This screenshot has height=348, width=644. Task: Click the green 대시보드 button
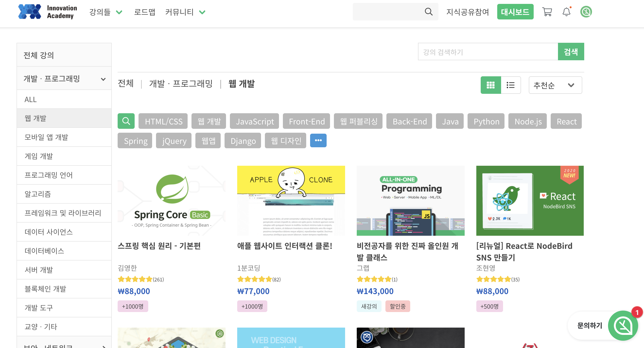(515, 12)
